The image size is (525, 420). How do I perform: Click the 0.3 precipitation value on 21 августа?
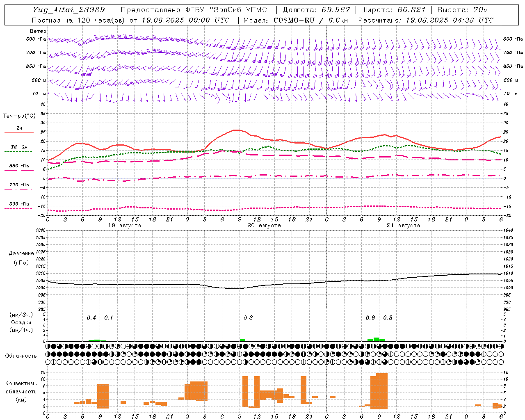388,318
